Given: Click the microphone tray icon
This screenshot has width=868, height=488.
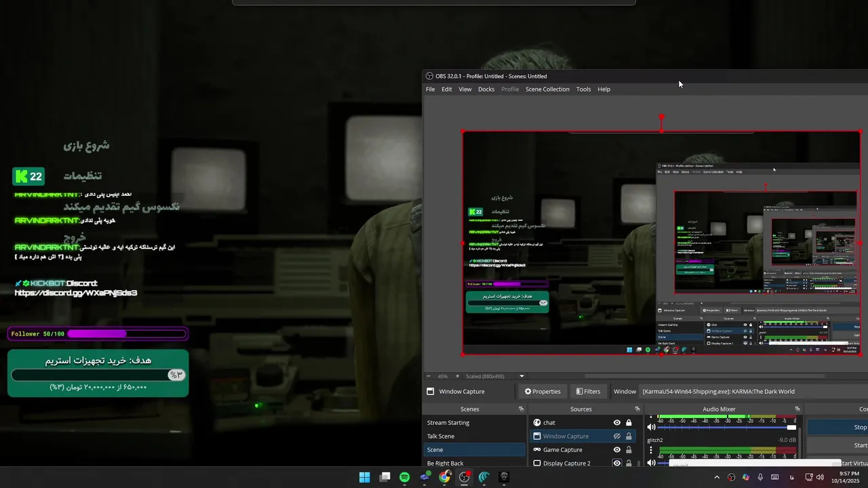Looking at the screenshot, I should pyautogui.click(x=760, y=477).
